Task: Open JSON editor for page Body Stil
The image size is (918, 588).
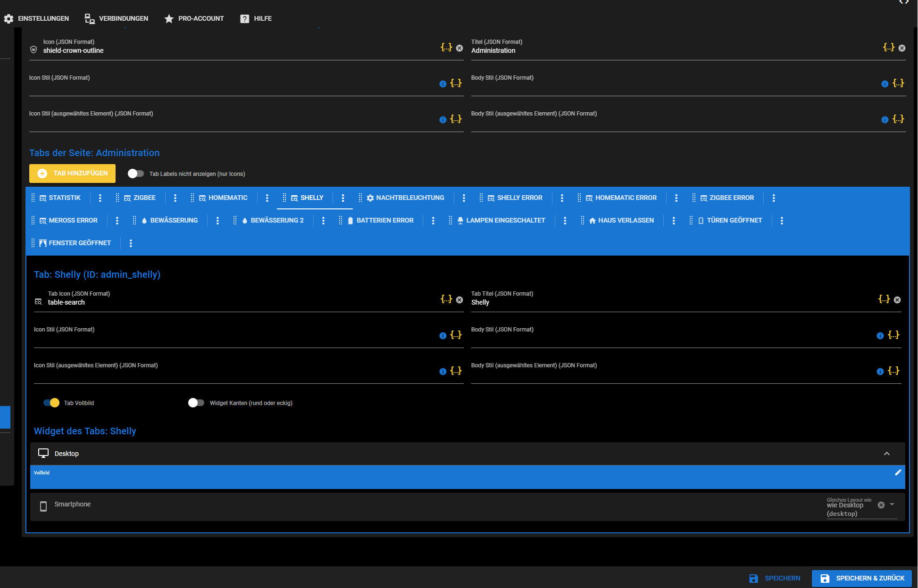Action: [x=898, y=83]
